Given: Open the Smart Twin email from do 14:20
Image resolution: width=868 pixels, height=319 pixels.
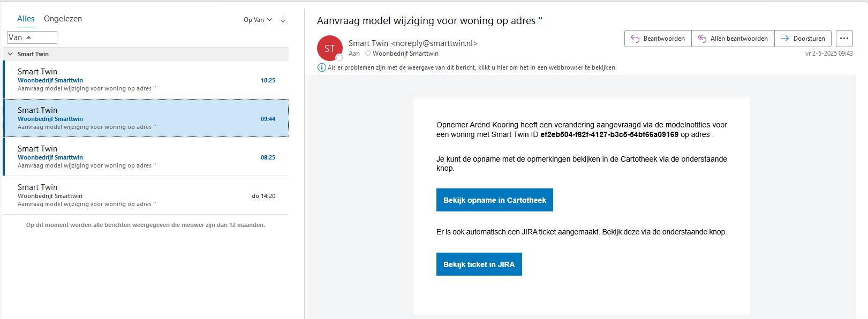Looking at the screenshot, I should tap(146, 195).
